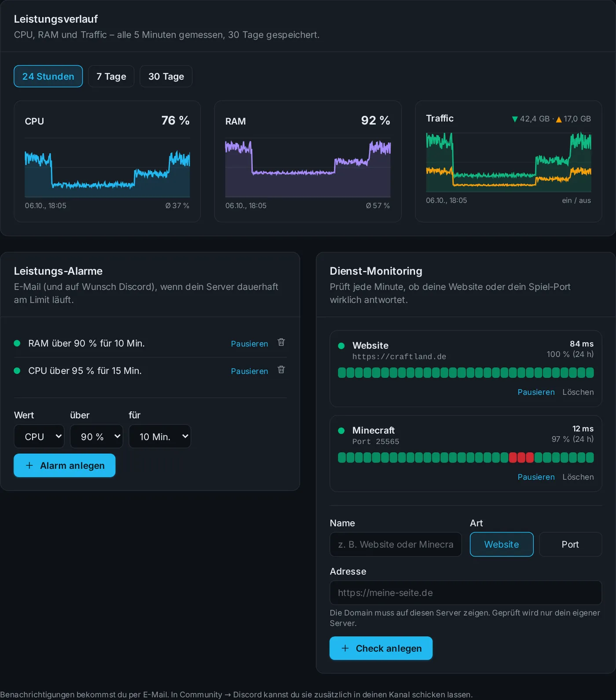
Task: Toggle Traffic lines via ein / aus
Action: pyautogui.click(x=576, y=200)
